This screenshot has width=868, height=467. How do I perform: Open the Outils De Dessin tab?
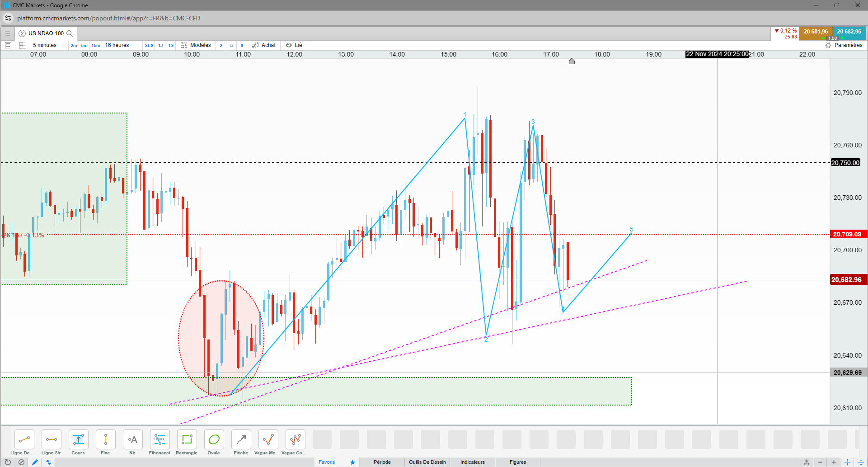(427, 462)
